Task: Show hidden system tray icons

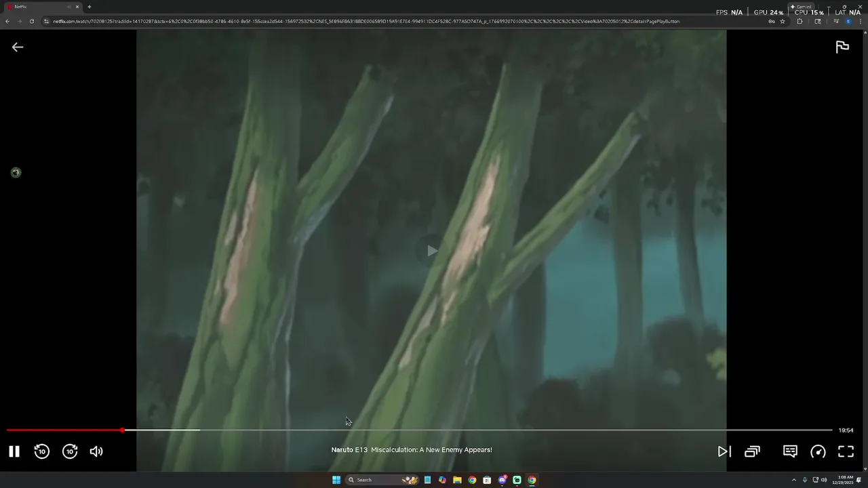Action: pos(794,480)
